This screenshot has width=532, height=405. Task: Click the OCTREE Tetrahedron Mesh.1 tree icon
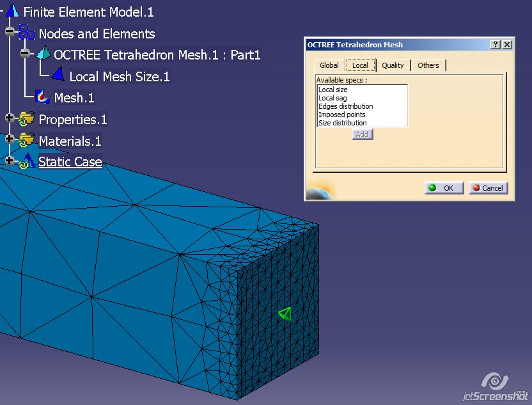(43, 54)
